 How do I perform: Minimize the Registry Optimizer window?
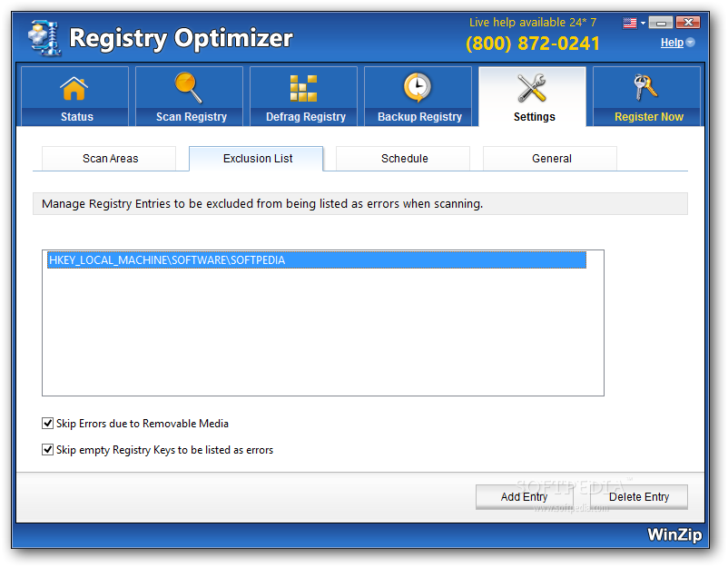[x=661, y=23]
